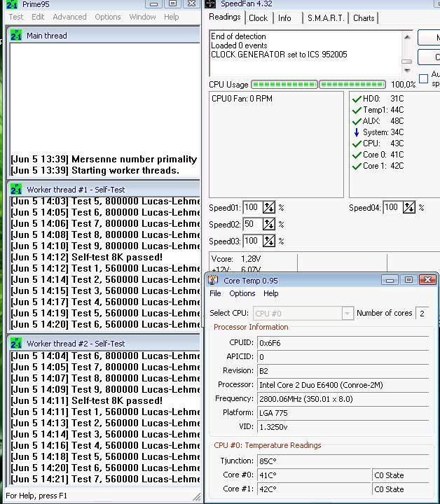
Task: Switch to SpeedFan Readings tab
Action: pyautogui.click(x=224, y=17)
